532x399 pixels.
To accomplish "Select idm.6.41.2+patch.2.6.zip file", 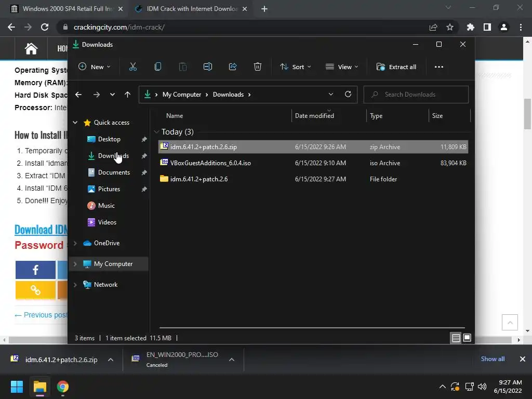I will pos(313,147).
